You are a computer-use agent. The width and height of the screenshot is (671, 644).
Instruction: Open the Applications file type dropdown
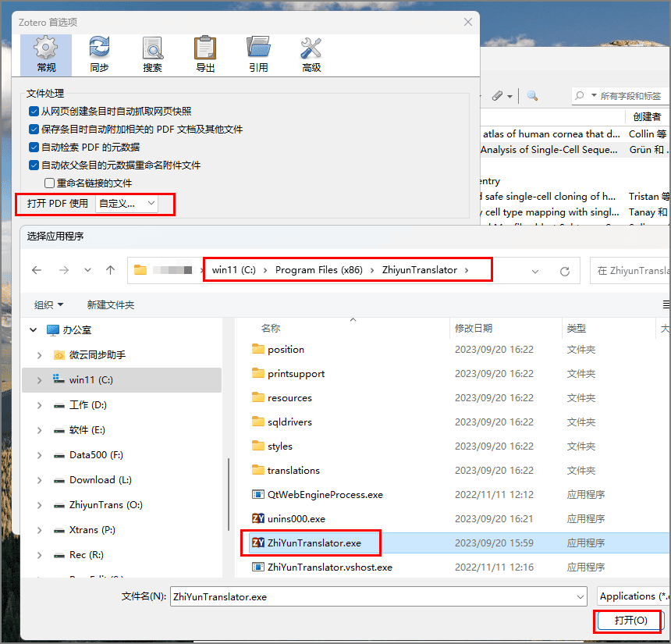click(x=632, y=596)
